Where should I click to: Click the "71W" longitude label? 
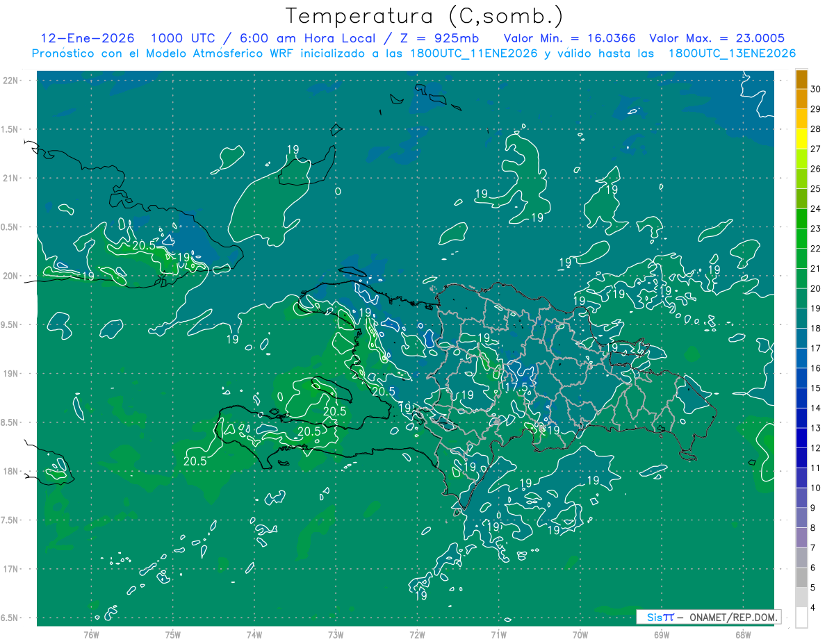498,634
